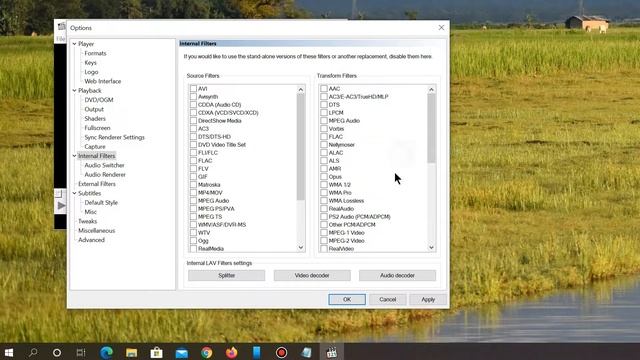The width and height of the screenshot is (640, 360).
Task: Click up arrow of Transform Filters scrollbar
Action: 431,89
